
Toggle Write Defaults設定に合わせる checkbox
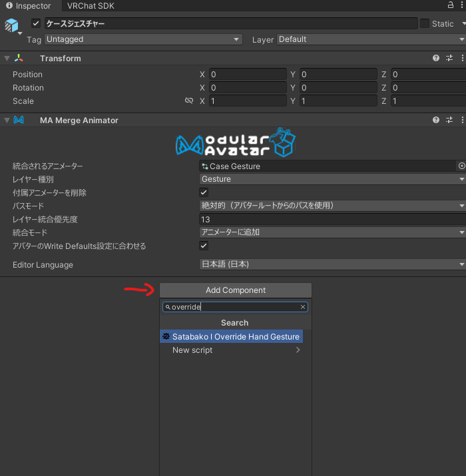point(204,246)
